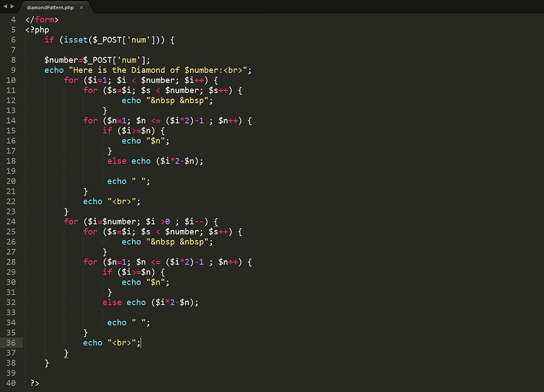Viewport: 544px width, 392px height.
Task: Close the diamondPattern.php tab
Action: (x=82, y=8)
